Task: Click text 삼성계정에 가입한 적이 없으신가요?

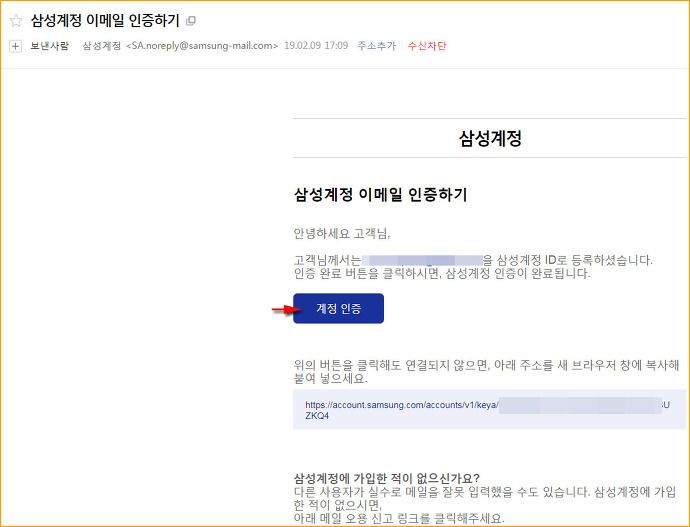Action: 386,478
